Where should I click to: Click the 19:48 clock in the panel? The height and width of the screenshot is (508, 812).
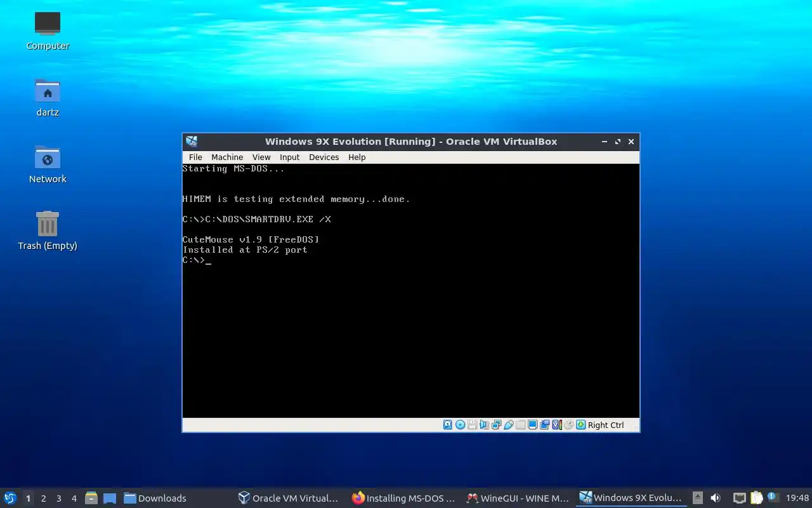(x=797, y=498)
